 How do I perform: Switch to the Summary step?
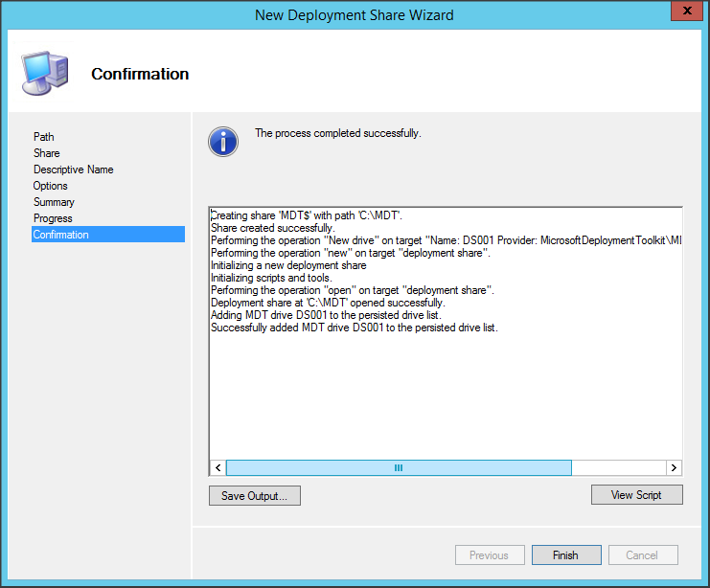pyautogui.click(x=54, y=202)
